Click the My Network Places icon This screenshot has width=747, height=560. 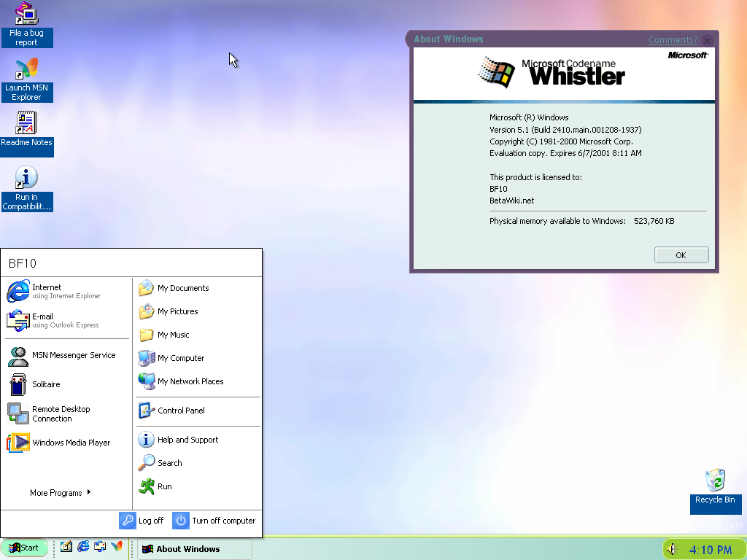point(146,381)
